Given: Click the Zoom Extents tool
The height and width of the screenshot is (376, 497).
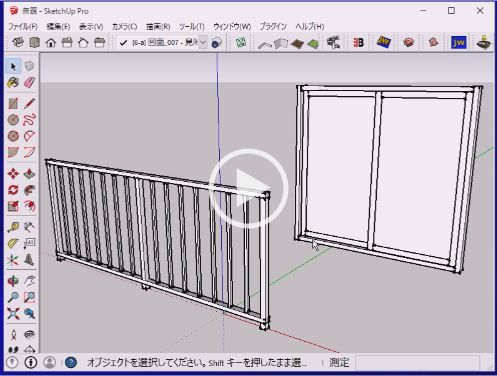Looking at the screenshot, I should tap(13, 313).
